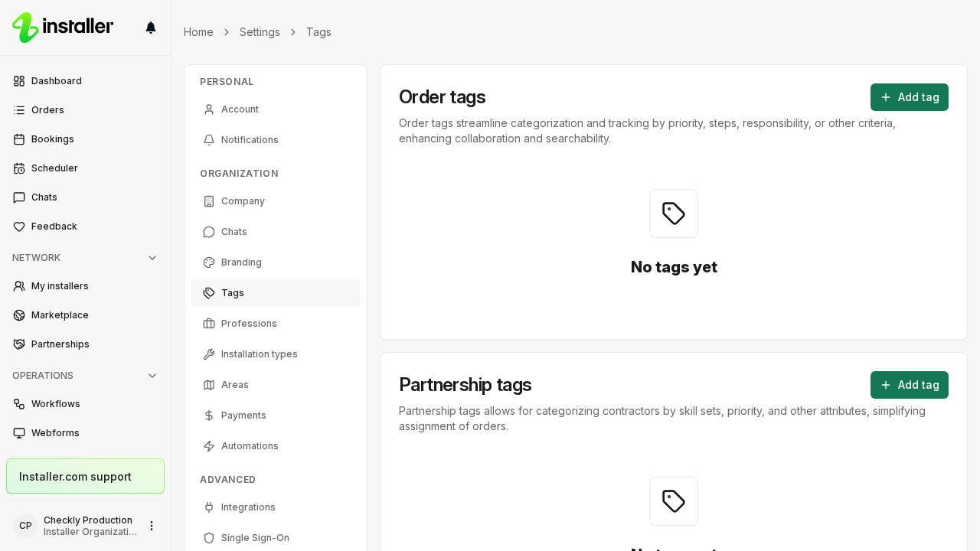Click Checkly Production organization name
The image size is (980, 551).
point(88,520)
